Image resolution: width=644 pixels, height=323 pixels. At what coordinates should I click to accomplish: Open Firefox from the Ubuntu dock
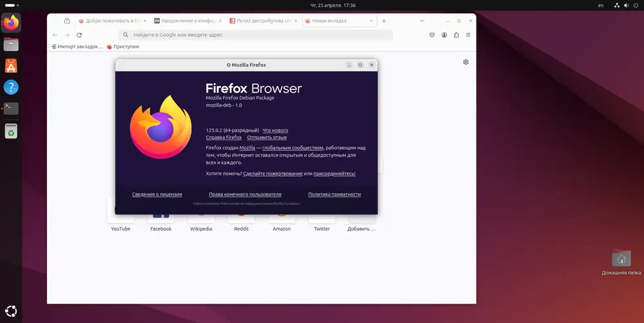click(x=11, y=23)
